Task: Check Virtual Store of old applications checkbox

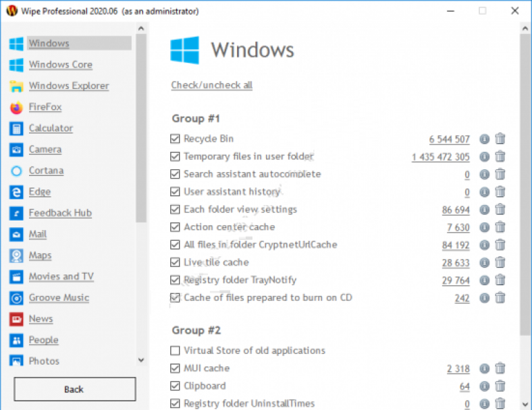Action: [175, 351]
